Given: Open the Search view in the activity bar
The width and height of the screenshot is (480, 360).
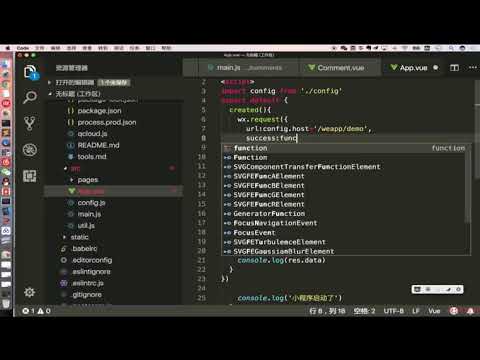Looking at the screenshot, I should [30, 97].
